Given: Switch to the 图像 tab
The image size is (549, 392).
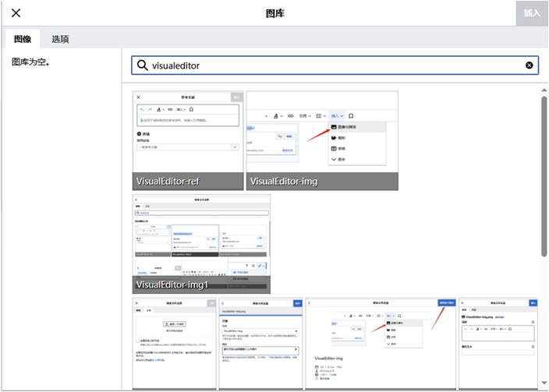Looking at the screenshot, I should point(22,39).
